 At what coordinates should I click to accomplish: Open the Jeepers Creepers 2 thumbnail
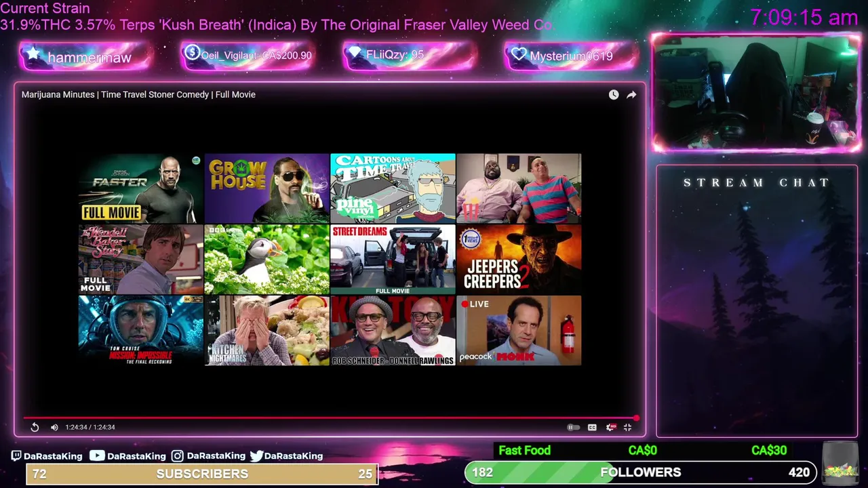519,260
